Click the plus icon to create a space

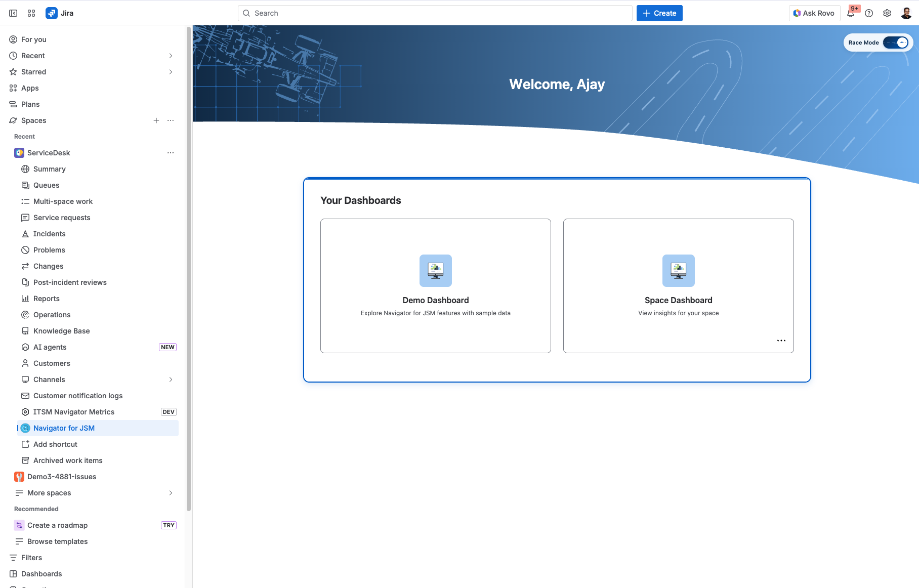[x=156, y=120]
